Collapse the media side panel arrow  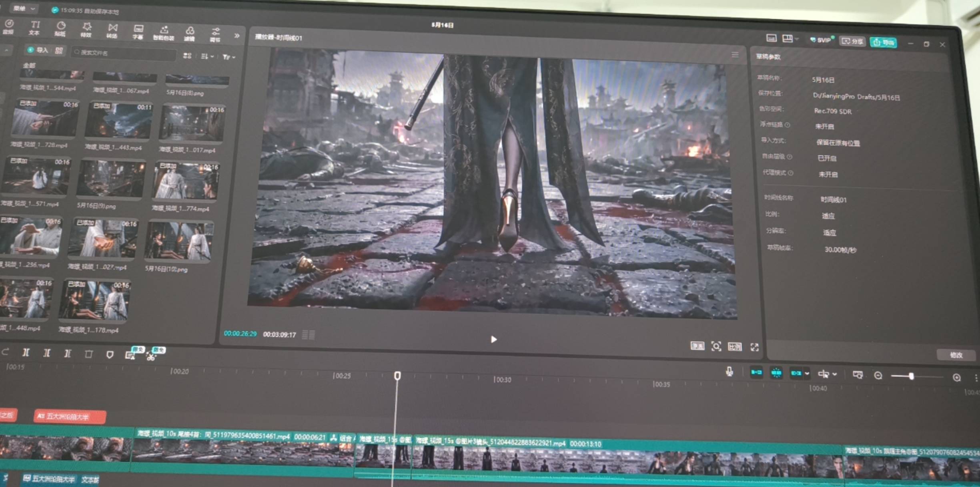(x=7, y=50)
